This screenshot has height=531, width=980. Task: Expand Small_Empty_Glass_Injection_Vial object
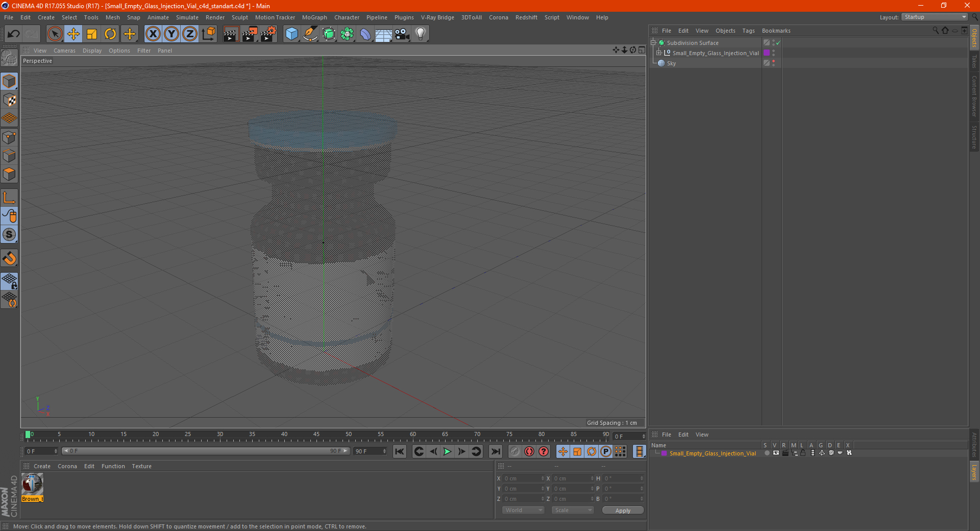coord(659,53)
